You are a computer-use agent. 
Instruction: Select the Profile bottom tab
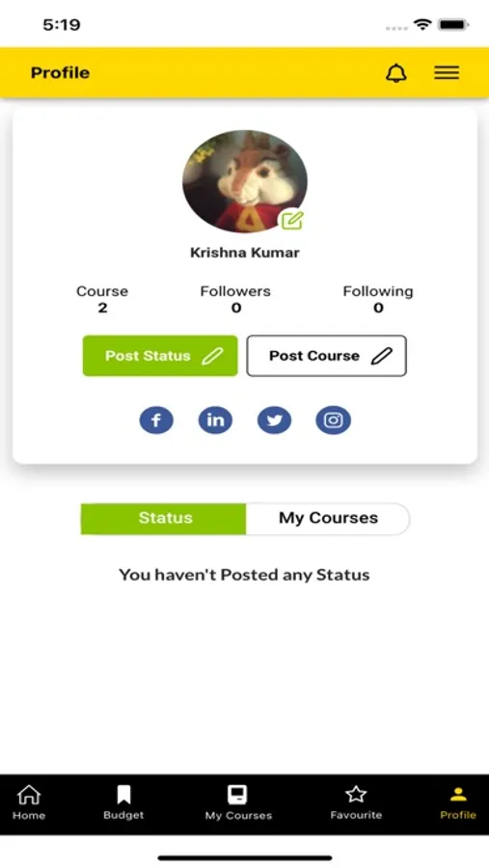[458, 802]
